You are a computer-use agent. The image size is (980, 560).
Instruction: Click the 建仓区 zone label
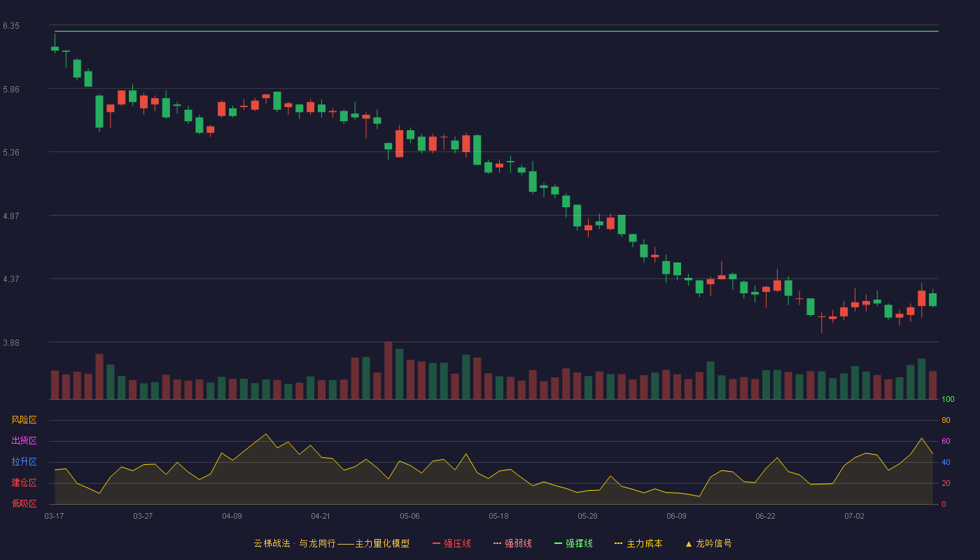point(24,483)
